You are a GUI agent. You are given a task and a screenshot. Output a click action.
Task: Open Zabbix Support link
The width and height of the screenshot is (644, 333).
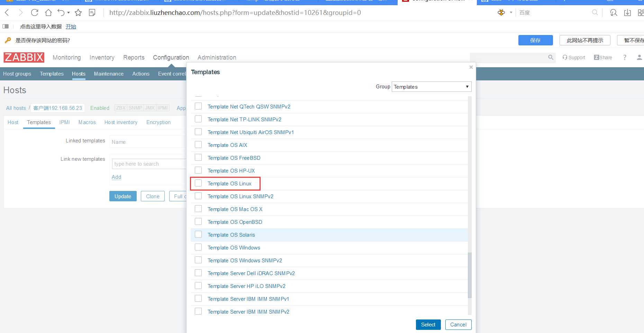tap(574, 58)
